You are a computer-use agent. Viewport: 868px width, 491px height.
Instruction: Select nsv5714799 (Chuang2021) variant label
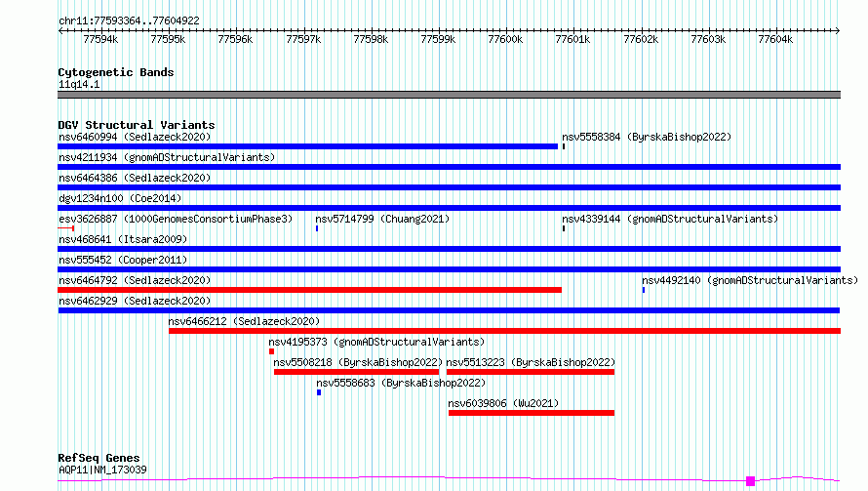click(x=382, y=219)
